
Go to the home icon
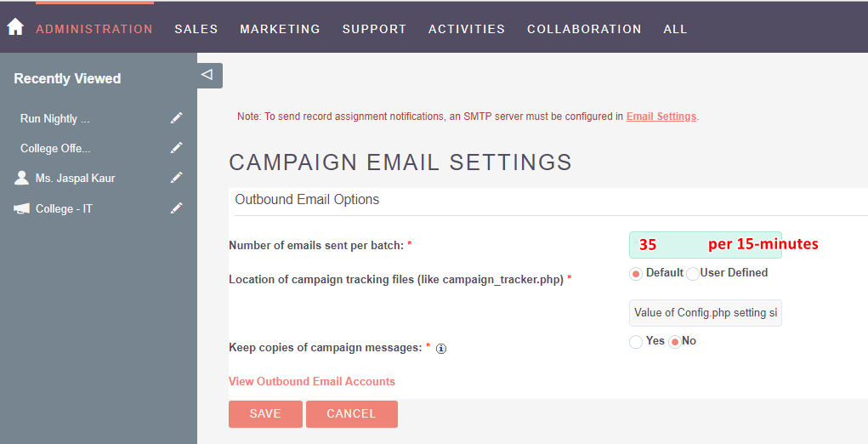[15, 26]
